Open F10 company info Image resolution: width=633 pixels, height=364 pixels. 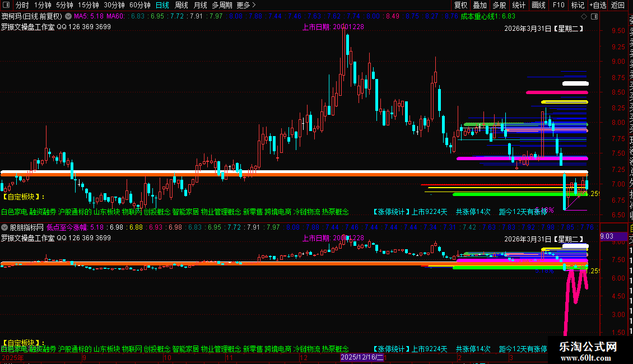pyautogui.click(x=558, y=5)
